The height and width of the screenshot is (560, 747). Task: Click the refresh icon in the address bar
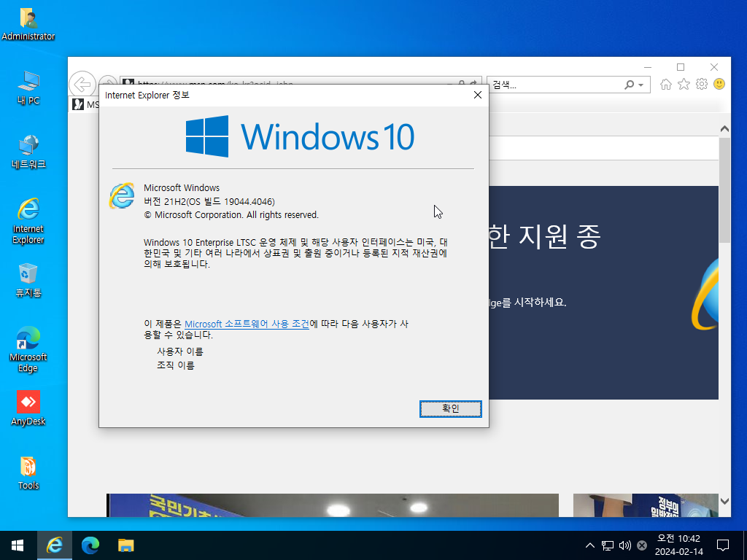(473, 84)
